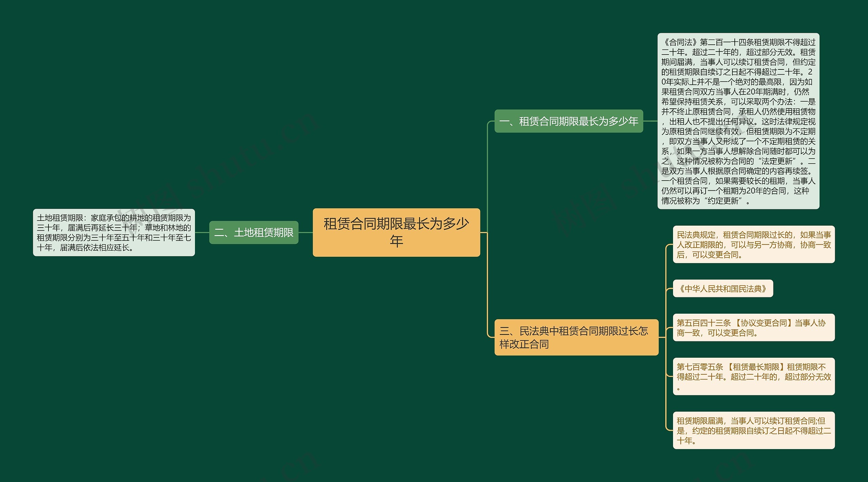Click the 《中华人民共和国民法典》 leaf node

[x=723, y=289]
